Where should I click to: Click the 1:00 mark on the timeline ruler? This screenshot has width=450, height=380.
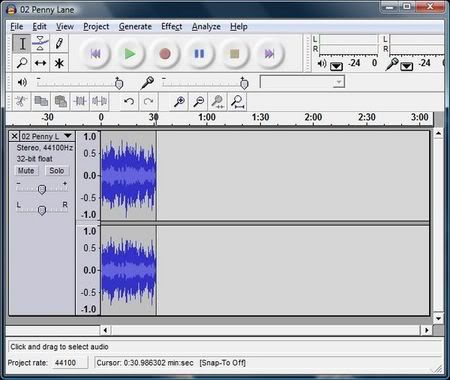[207, 118]
